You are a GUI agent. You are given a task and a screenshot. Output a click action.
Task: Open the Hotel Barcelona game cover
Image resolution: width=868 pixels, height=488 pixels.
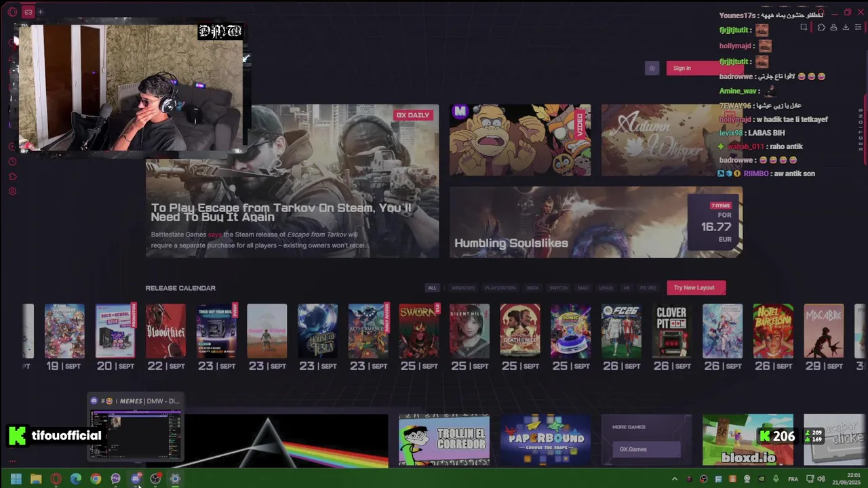pyautogui.click(x=773, y=331)
